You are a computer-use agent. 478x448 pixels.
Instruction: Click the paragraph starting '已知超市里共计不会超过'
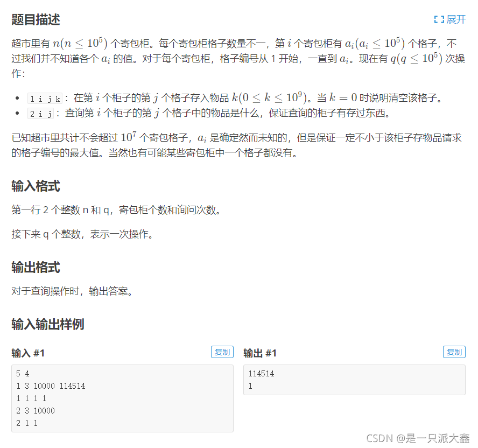tap(236, 145)
